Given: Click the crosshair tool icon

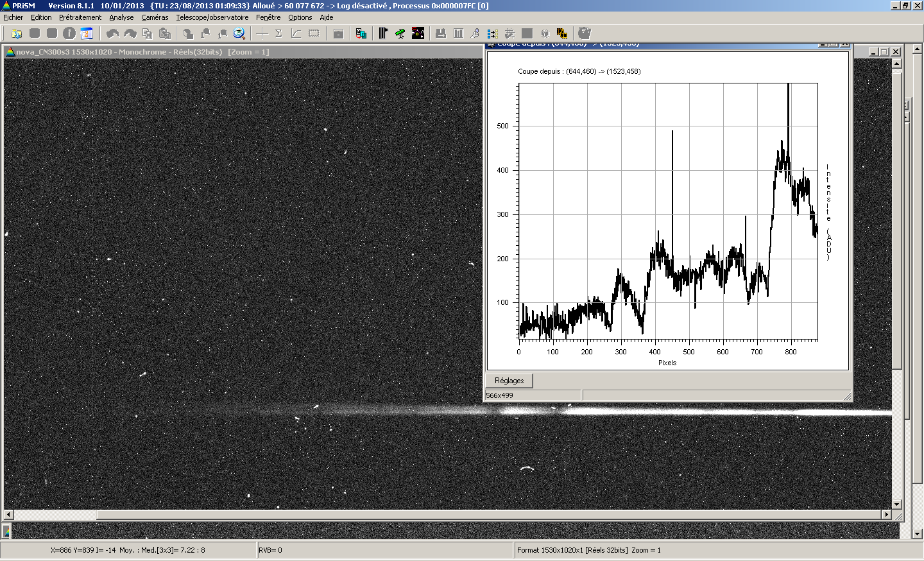Looking at the screenshot, I should click(262, 33).
